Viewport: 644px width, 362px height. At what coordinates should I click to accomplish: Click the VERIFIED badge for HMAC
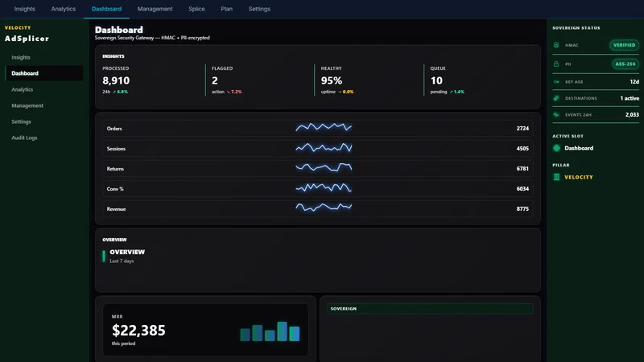[x=624, y=45]
